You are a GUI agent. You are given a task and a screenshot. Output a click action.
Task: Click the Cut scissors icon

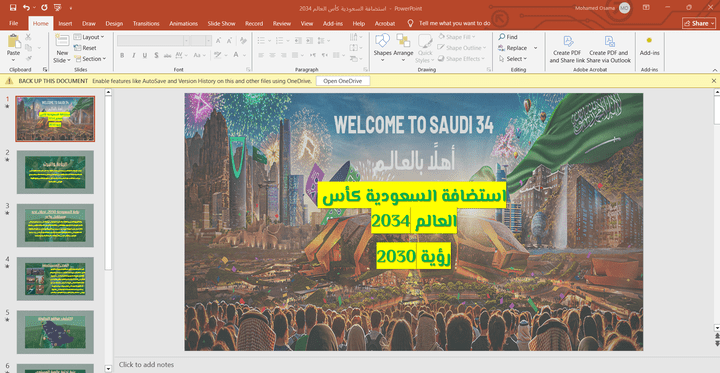(x=28, y=37)
